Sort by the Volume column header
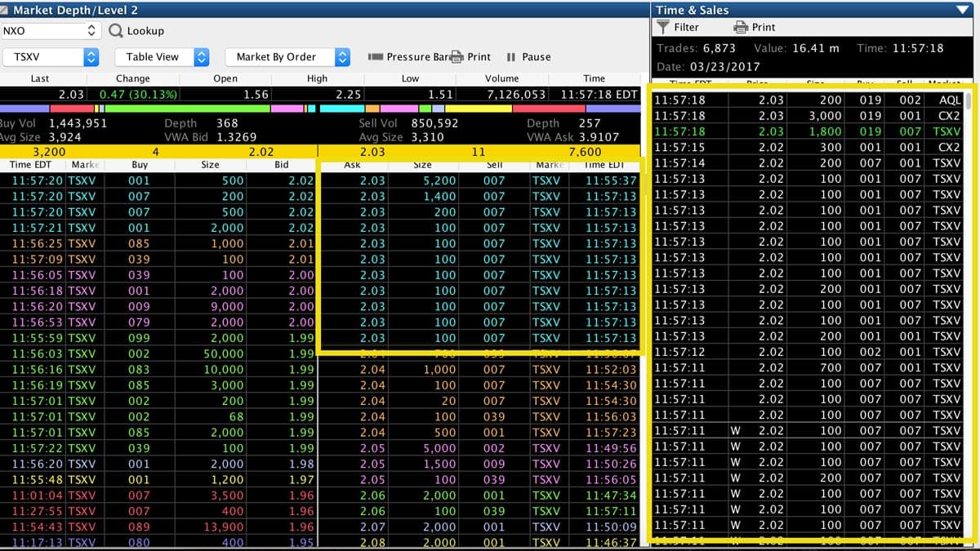The image size is (980, 551). pos(501,78)
